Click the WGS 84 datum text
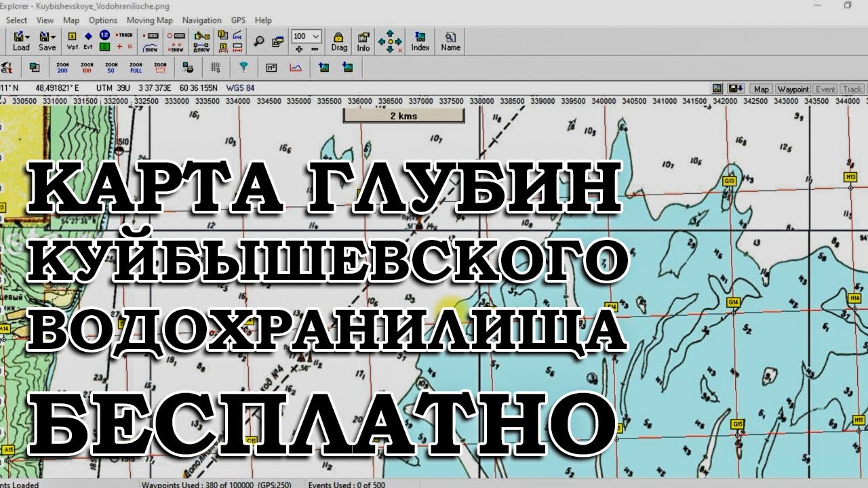 click(x=240, y=88)
